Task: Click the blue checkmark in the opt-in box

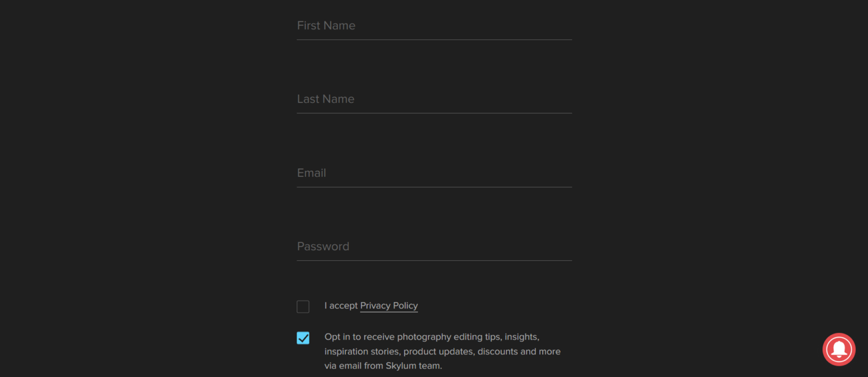Action: click(303, 338)
